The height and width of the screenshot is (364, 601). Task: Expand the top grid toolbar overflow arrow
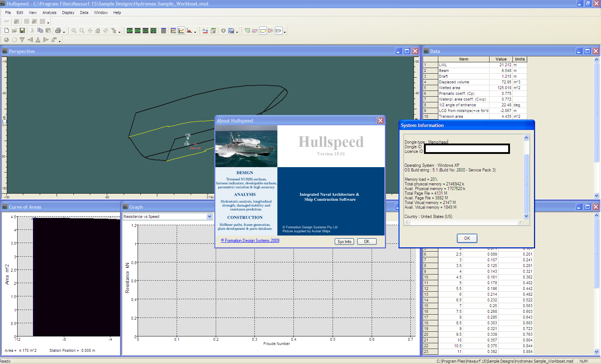pos(48,23)
